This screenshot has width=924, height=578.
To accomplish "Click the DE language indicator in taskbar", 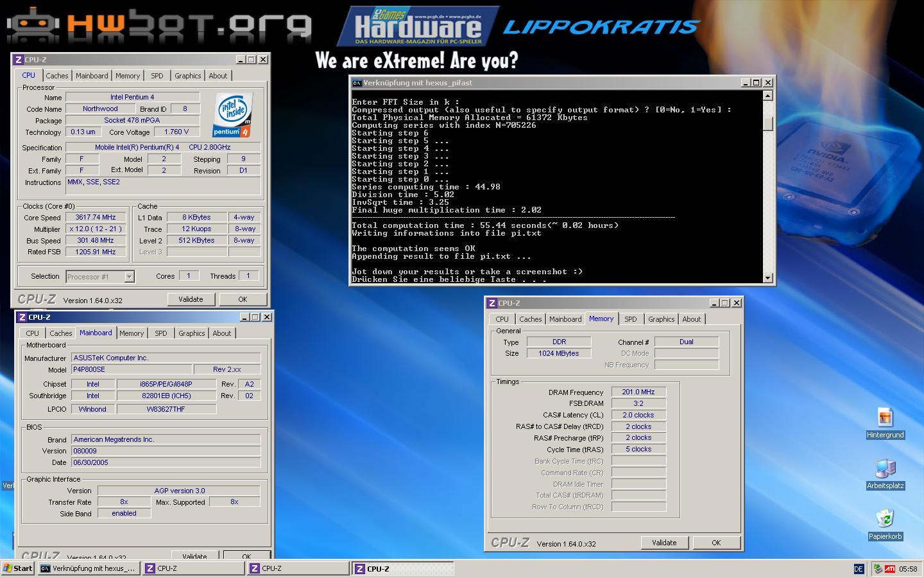I will (x=859, y=569).
